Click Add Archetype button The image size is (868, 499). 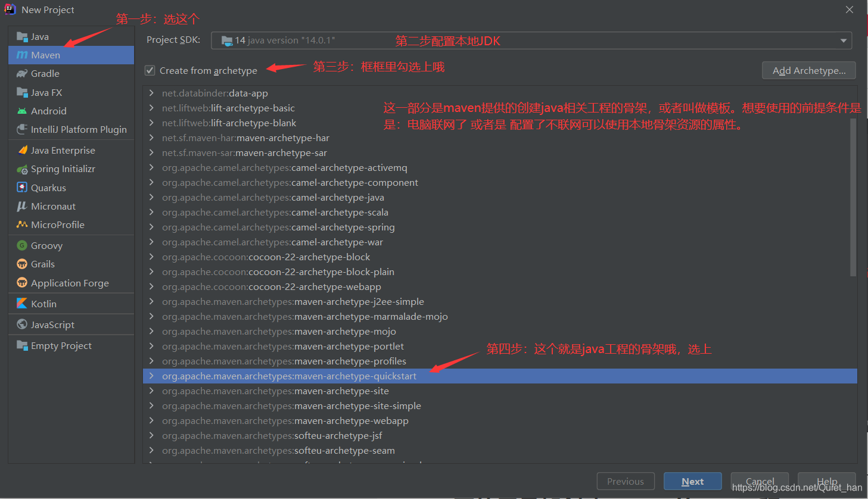point(809,70)
